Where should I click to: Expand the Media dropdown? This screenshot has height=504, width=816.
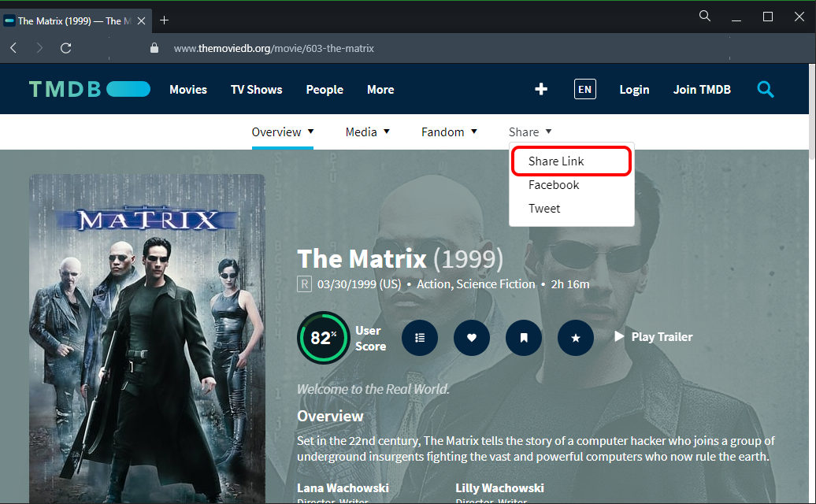click(x=367, y=132)
